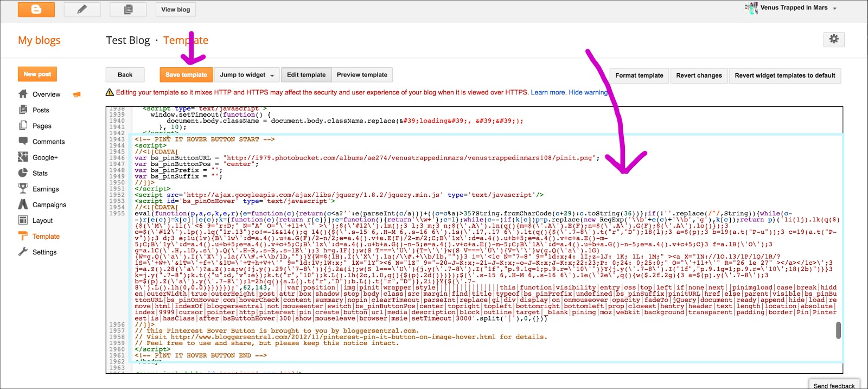The width and height of the screenshot is (868, 389).
Task: Click Format template button
Action: 639,75
